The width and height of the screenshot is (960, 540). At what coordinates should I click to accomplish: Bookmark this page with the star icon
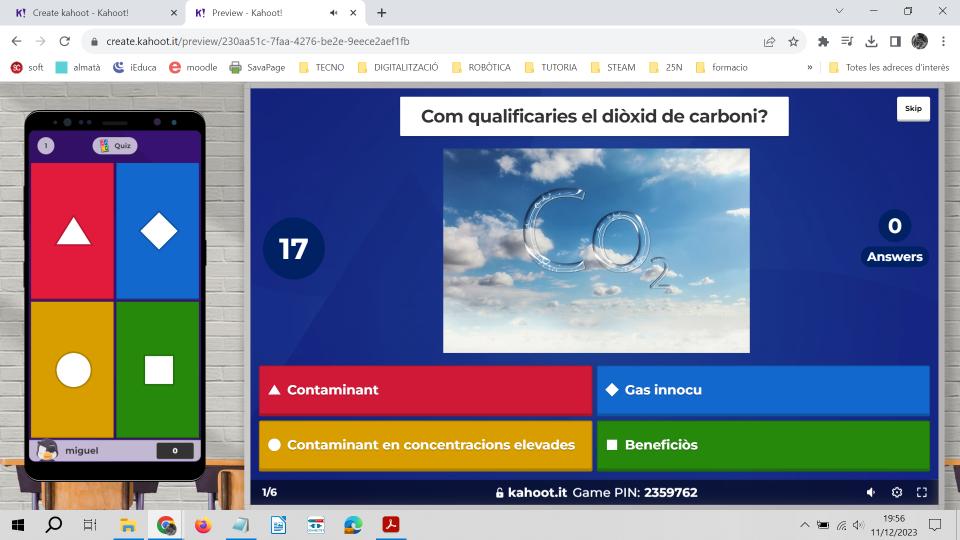(x=794, y=41)
